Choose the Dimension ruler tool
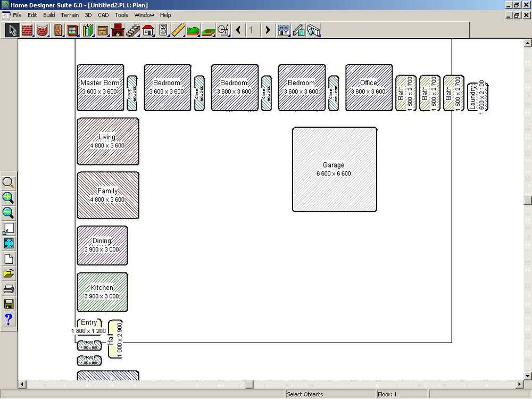The height and width of the screenshot is (399, 532). [x=178, y=30]
